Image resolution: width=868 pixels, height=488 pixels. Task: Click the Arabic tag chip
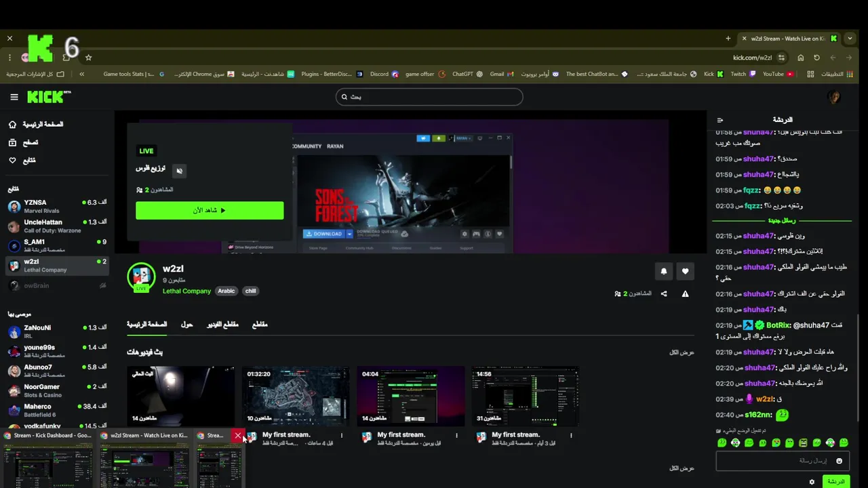(x=226, y=291)
